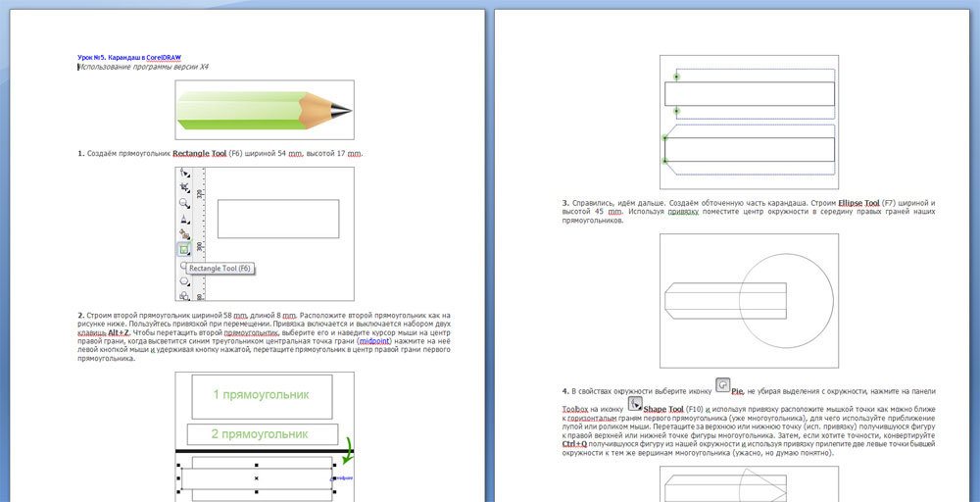Click the bold 'Alt+Z' shortcut text
The image size is (980, 502).
(x=120, y=333)
